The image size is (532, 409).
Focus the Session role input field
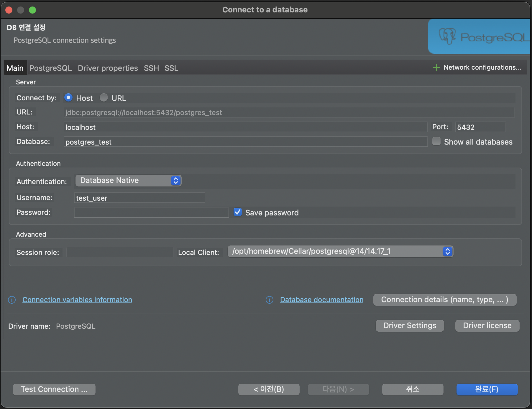(120, 252)
